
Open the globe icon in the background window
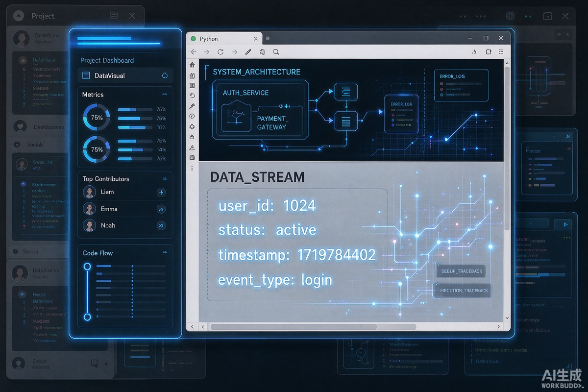(510, 16)
